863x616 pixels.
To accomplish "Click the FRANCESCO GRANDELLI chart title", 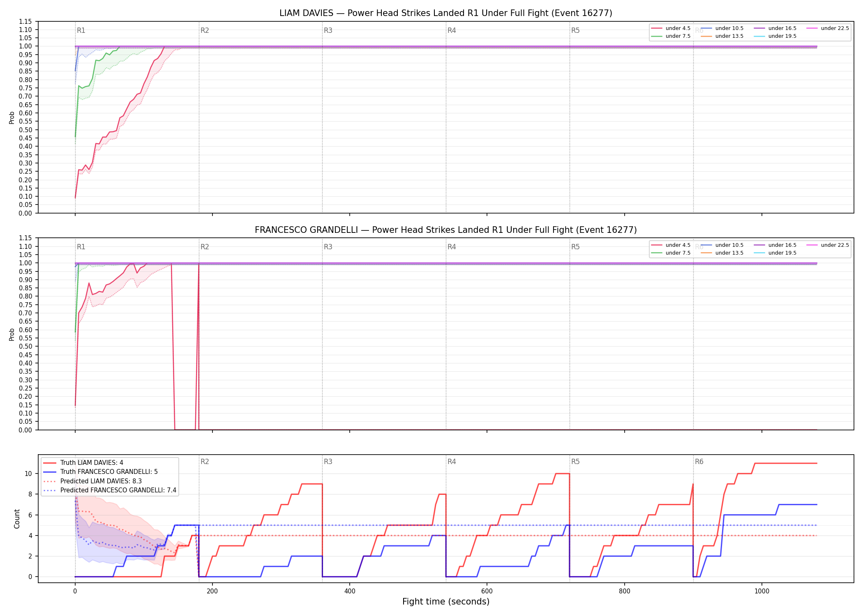I will point(445,230).
